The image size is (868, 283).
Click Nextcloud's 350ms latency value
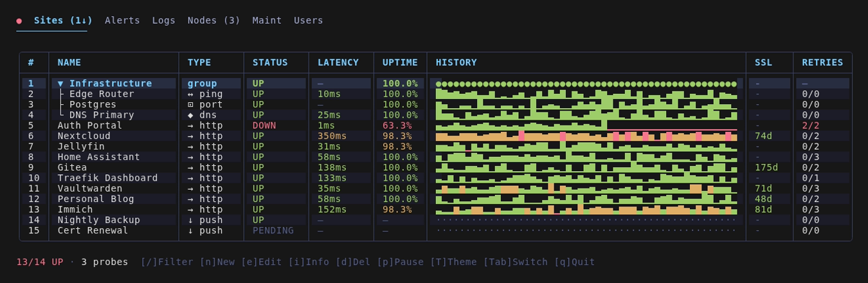[332, 136]
